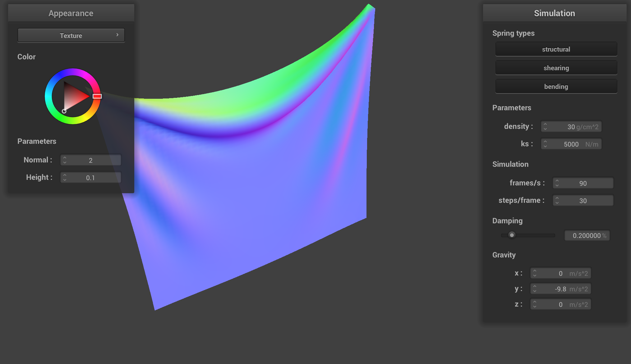Click the hue selector handle on color wheel

97,96
